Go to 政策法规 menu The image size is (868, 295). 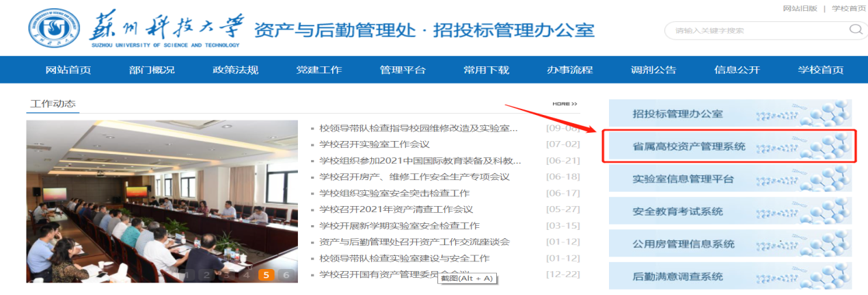235,70
